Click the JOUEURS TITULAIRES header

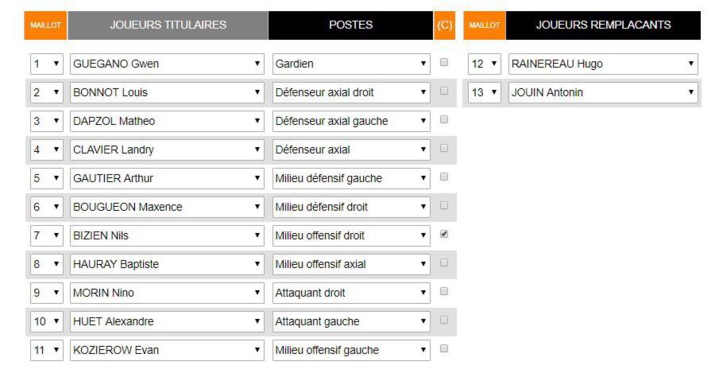click(x=168, y=25)
